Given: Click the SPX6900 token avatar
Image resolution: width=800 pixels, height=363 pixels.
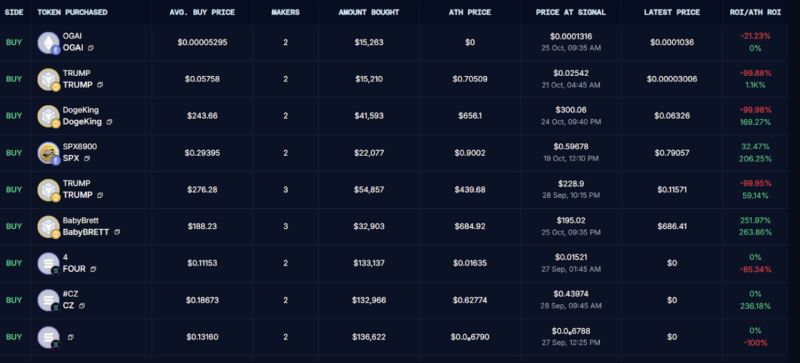Looking at the screenshot, I should [x=48, y=153].
